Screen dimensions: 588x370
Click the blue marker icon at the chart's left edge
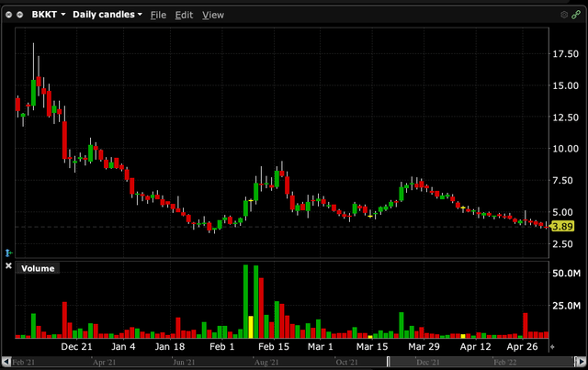pos(8,253)
